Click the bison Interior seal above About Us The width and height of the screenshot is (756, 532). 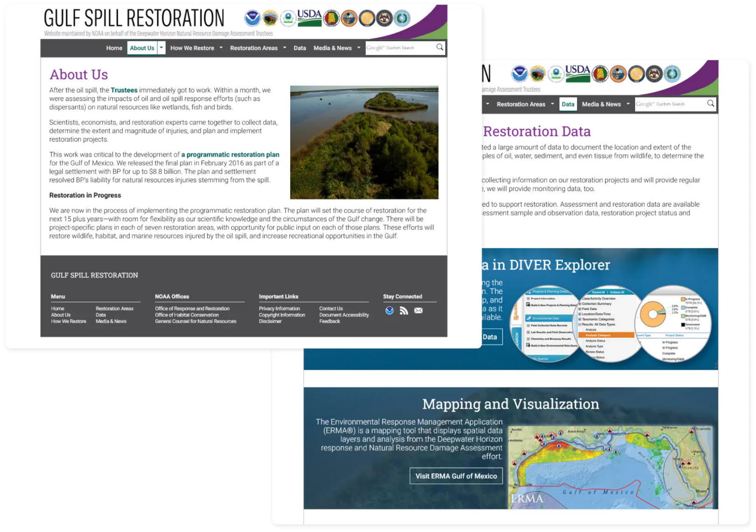(270, 19)
